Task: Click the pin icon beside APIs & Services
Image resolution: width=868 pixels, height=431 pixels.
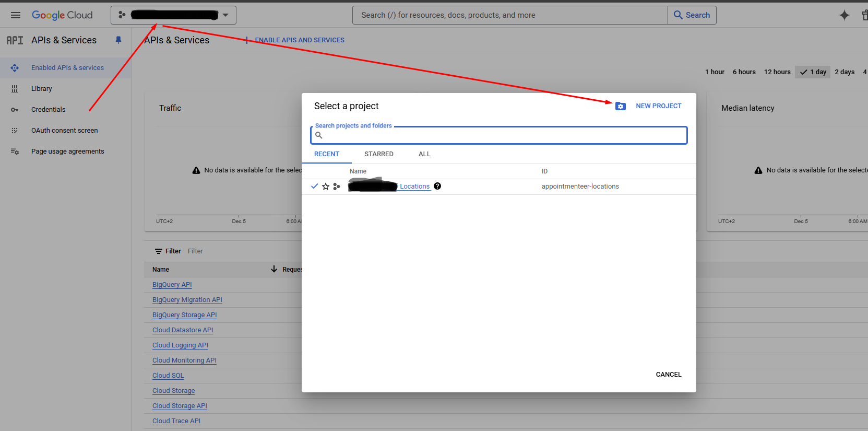Action: [118, 40]
